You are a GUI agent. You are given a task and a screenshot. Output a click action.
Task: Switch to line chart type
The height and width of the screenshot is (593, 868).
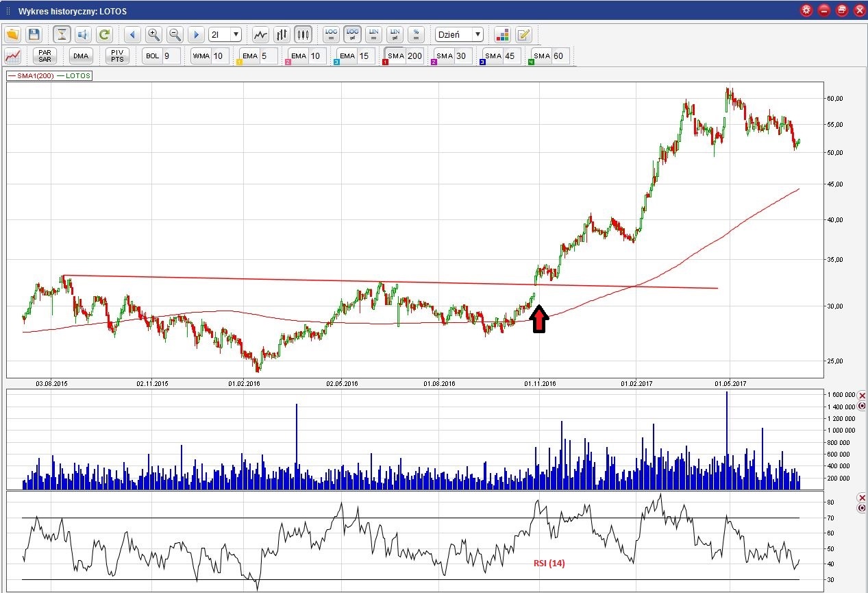(260, 34)
